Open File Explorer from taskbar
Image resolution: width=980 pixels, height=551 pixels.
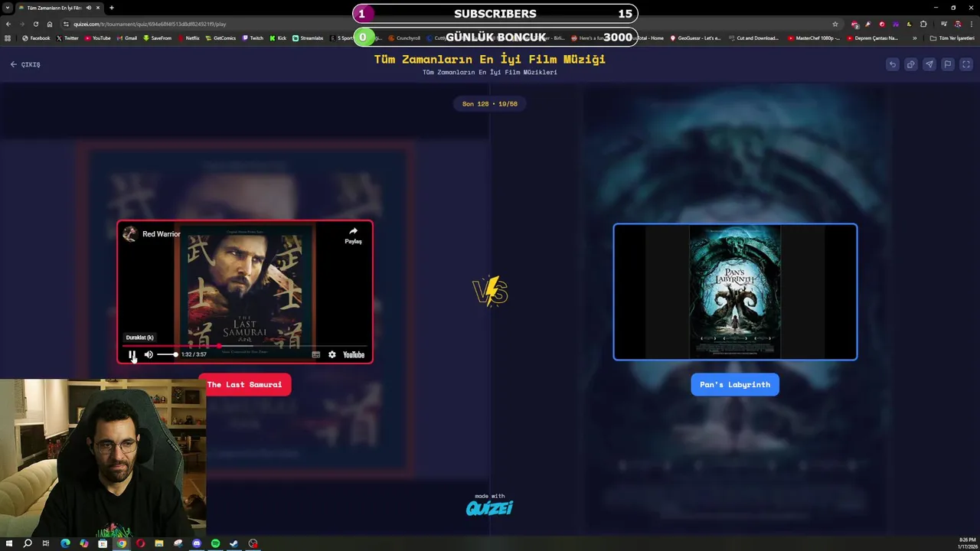click(x=159, y=543)
